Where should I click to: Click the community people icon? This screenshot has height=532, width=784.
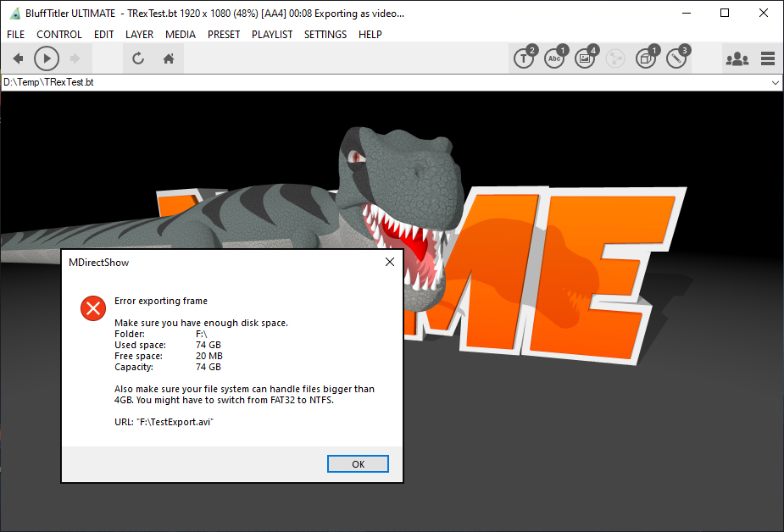click(x=737, y=59)
